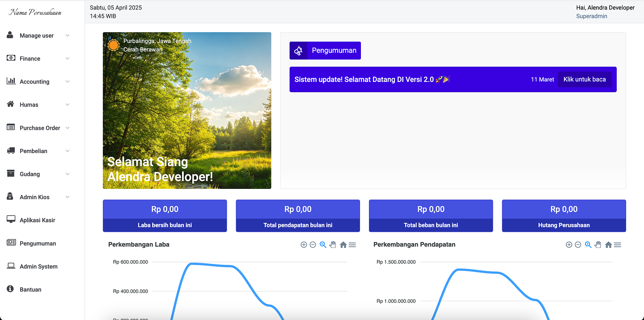
Task: Reset zoom with home icon on Laba chart
Action: pos(343,245)
